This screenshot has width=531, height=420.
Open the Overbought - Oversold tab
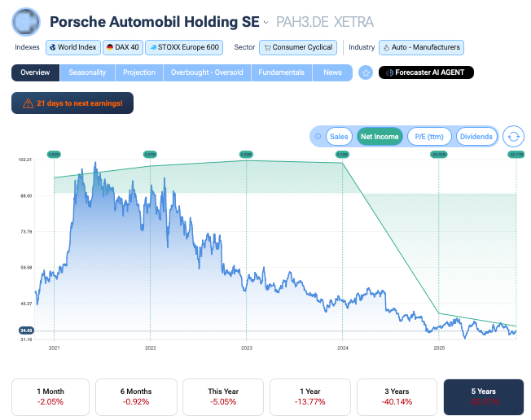pos(206,72)
